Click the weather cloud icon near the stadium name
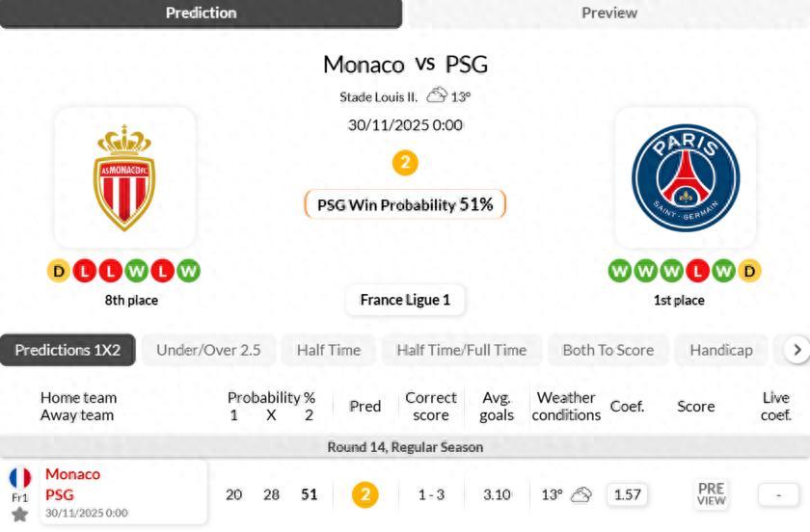The width and height of the screenshot is (810, 532). coord(437,95)
